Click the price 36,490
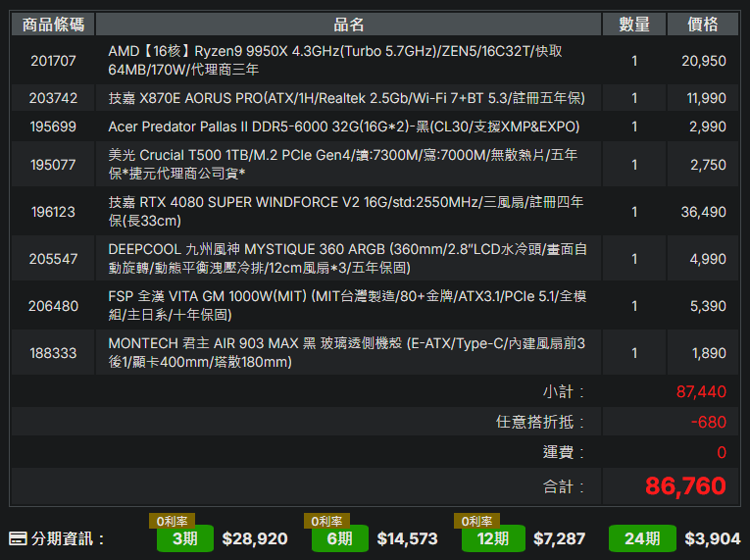The image size is (750, 560). point(704,212)
